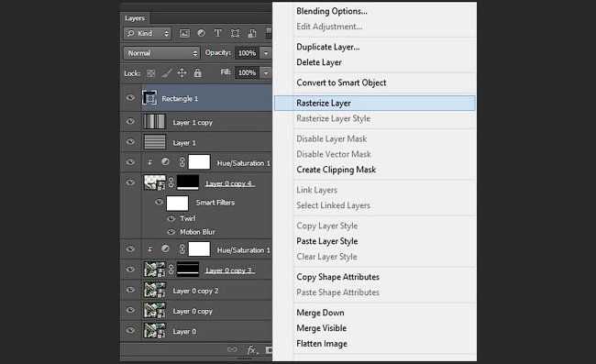Screen dimensions: 596x364
Task: Filter layers by shape layers icon
Action: 236,33
